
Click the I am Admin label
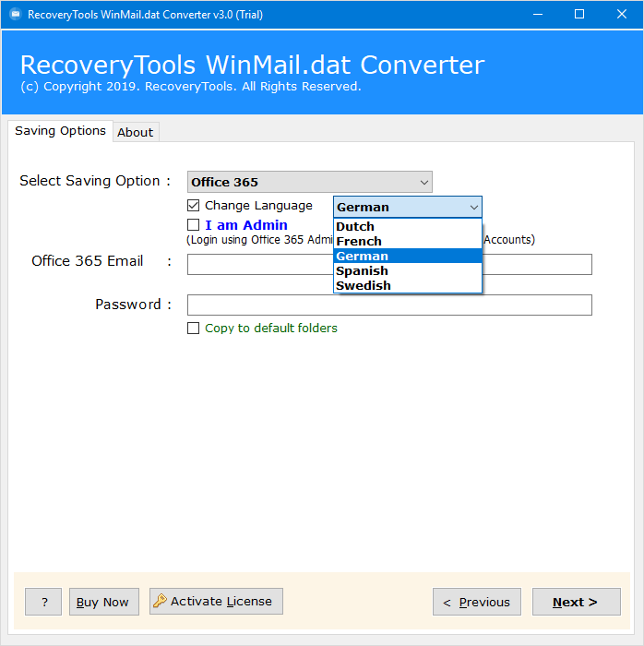click(246, 225)
